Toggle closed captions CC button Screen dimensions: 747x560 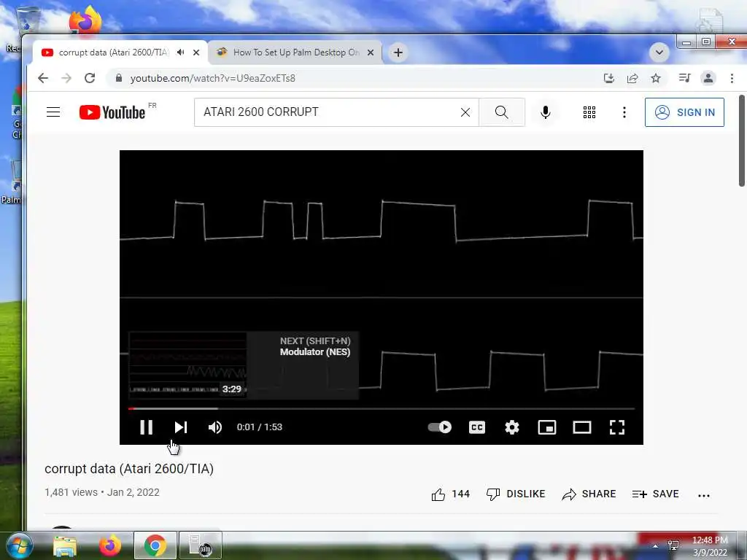pos(477,427)
